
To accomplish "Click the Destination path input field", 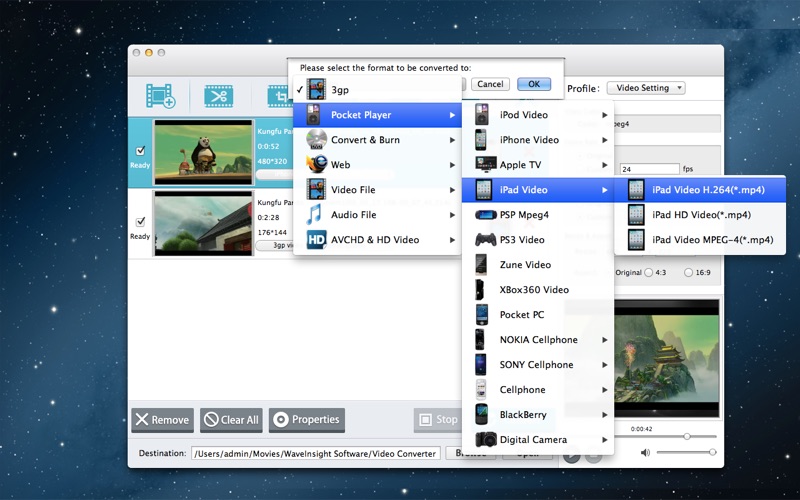I will (x=316, y=453).
